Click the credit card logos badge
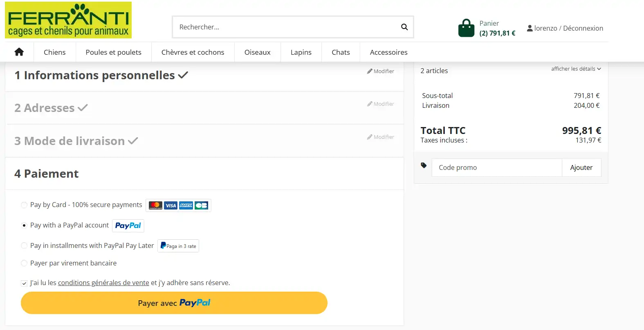 (x=178, y=205)
